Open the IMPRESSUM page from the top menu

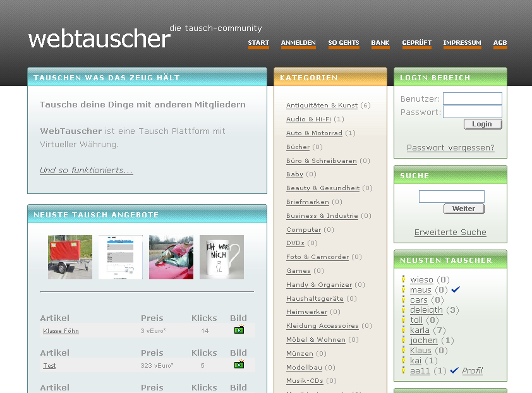pos(462,43)
